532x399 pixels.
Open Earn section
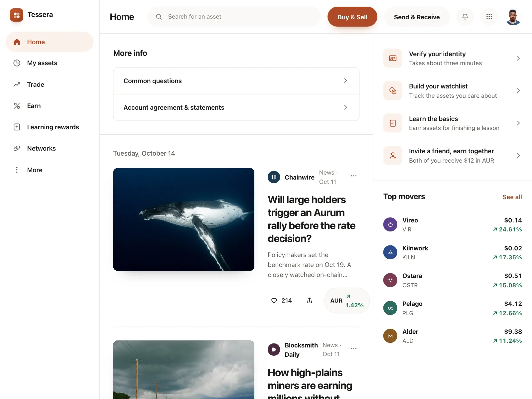(x=50, y=106)
